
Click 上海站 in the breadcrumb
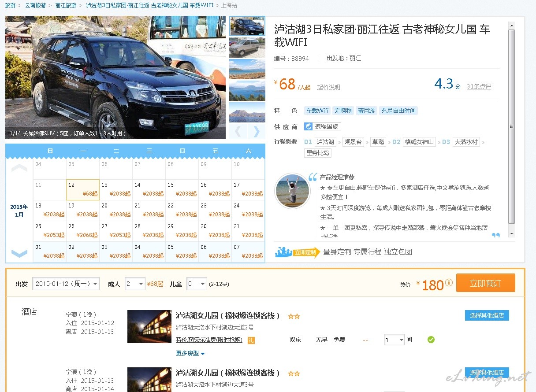(x=229, y=5)
